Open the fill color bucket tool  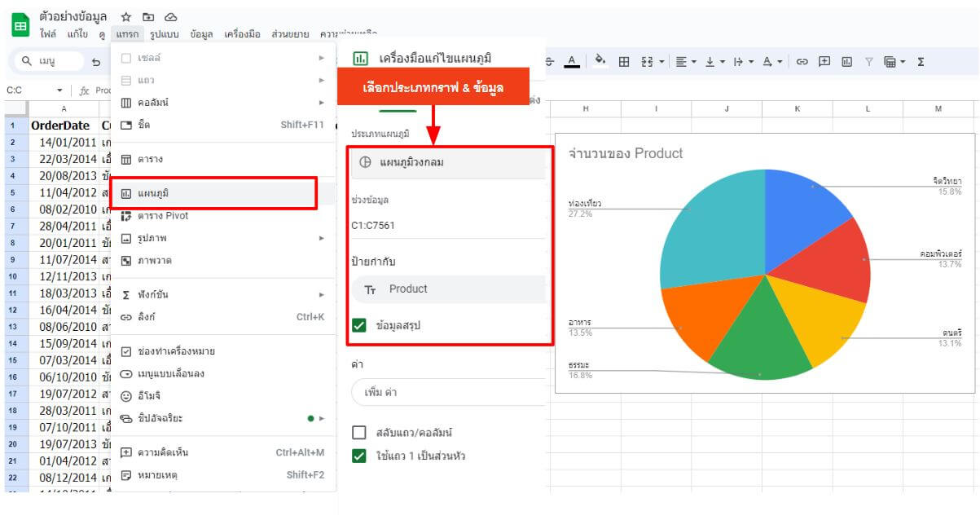(600, 61)
